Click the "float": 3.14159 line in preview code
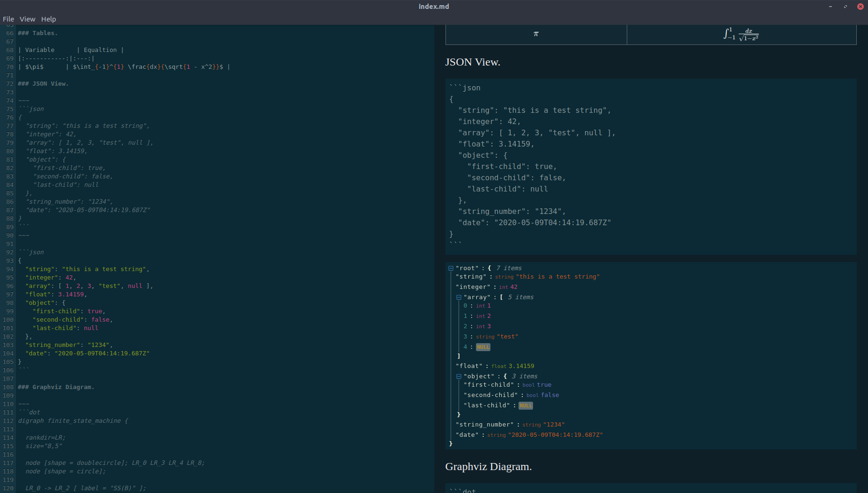868x493 pixels. (x=496, y=144)
